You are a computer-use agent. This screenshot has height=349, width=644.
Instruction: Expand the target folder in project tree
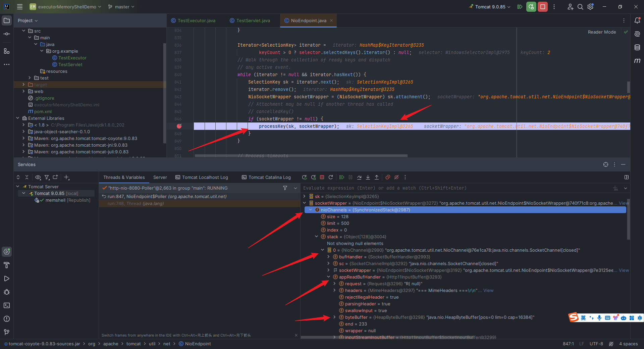click(23, 85)
